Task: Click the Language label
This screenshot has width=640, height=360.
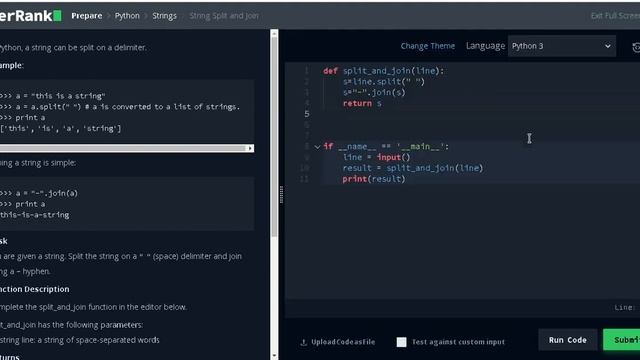Action: pos(485,46)
